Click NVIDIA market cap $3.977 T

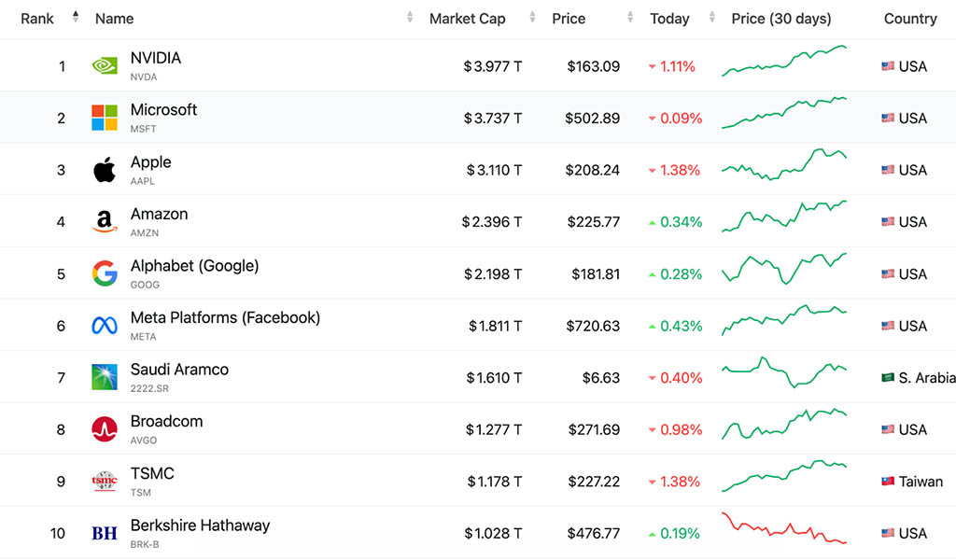[493, 66]
